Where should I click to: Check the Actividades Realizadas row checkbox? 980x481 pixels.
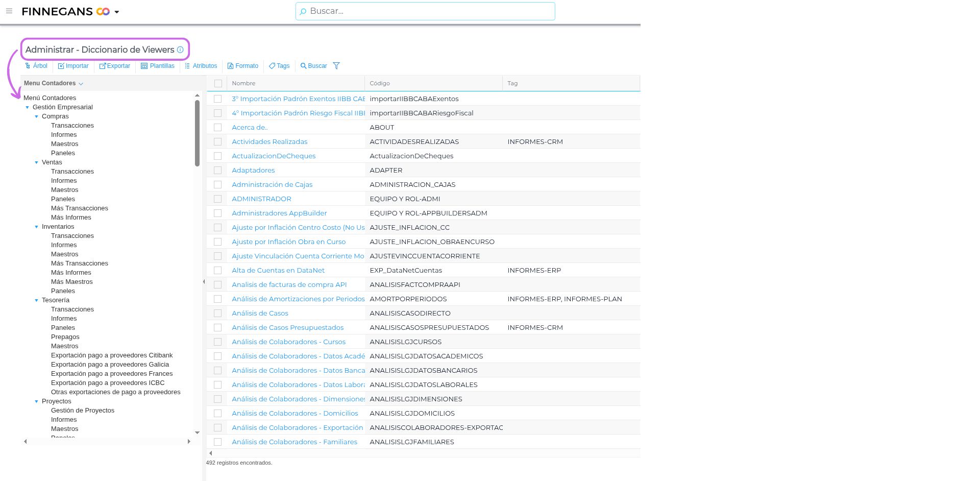(x=218, y=141)
